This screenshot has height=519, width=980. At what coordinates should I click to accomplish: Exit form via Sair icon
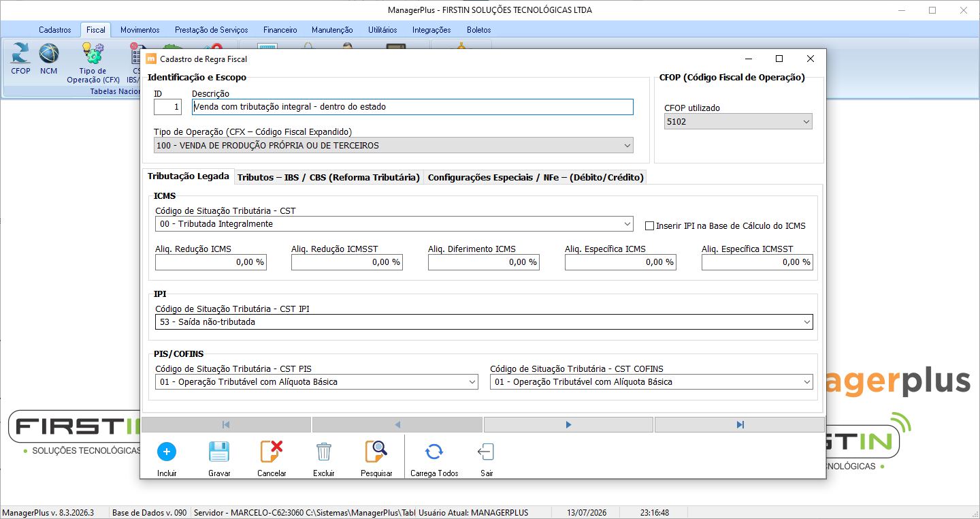coord(487,452)
